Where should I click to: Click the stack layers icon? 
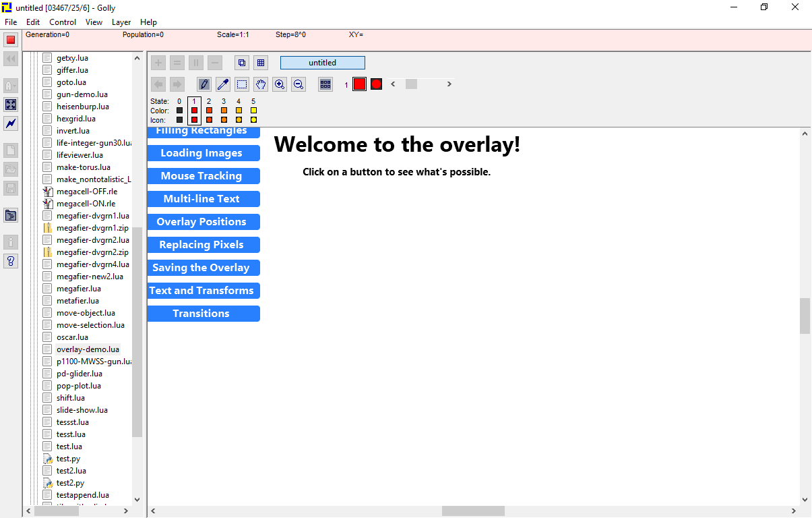242,63
